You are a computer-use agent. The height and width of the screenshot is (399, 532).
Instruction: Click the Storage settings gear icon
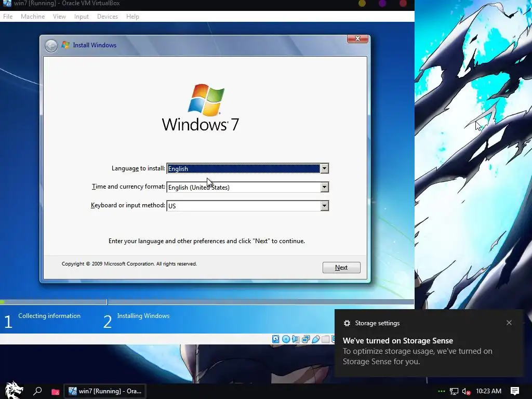347,323
